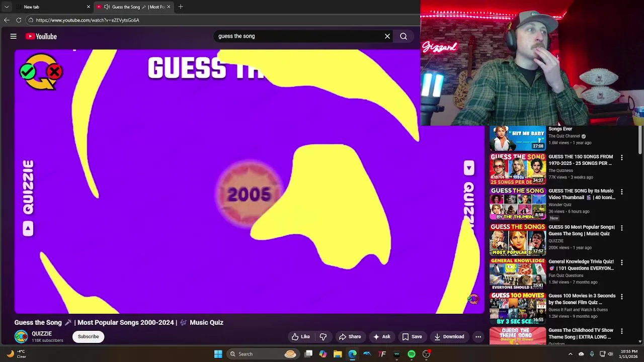
Task: Open Spotify from the taskbar
Action: [x=412, y=354]
